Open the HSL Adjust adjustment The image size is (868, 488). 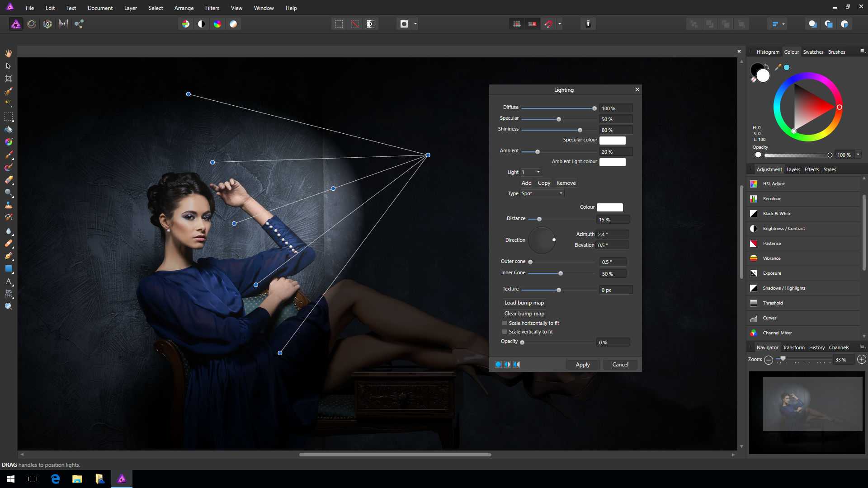pyautogui.click(x=773, y=183)
